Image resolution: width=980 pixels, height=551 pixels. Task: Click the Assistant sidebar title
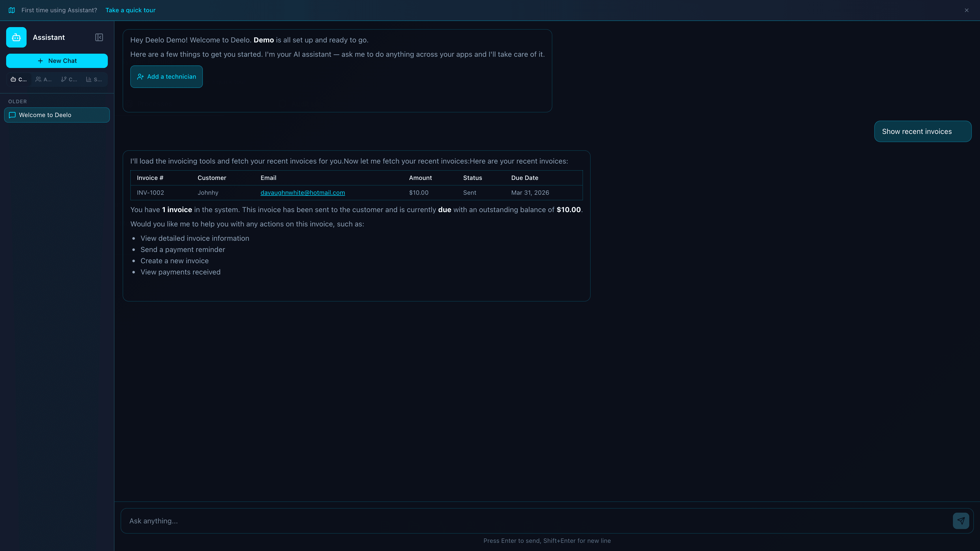pyautogui.click(x=49, y=37)
